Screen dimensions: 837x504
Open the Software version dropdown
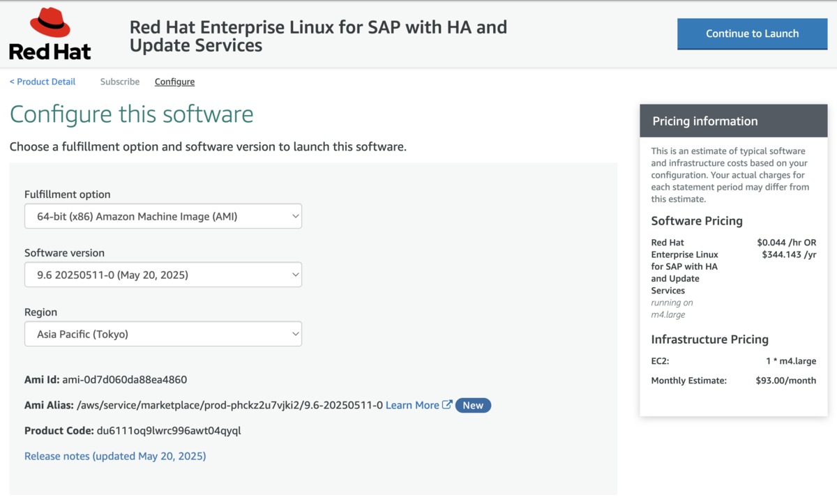point(163,275)
